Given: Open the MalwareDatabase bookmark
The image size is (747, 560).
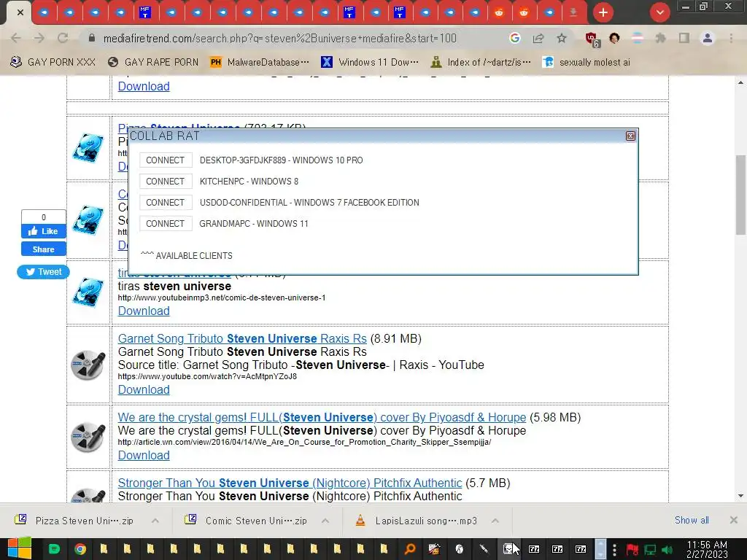Looking at the screenshot, I should (260, 62).
